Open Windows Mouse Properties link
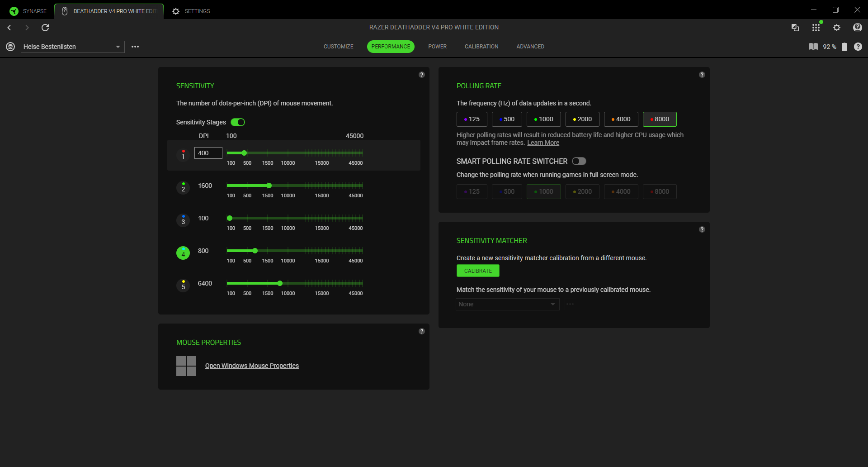 [252, 366]
